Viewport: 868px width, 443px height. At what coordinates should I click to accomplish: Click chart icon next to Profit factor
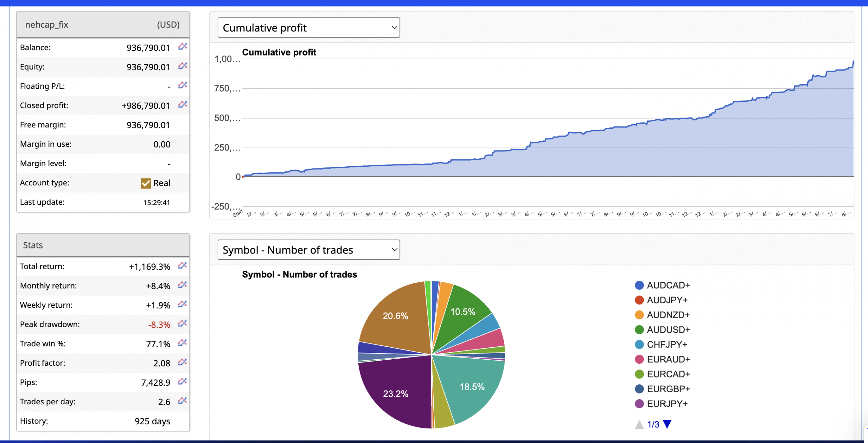[182, 362]
